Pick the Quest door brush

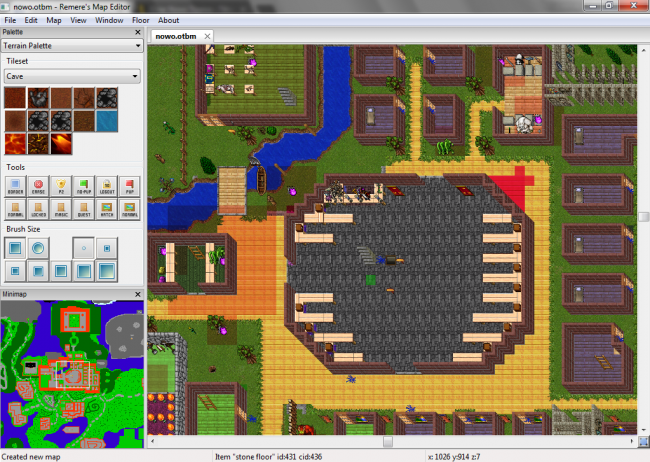(84, 209)
